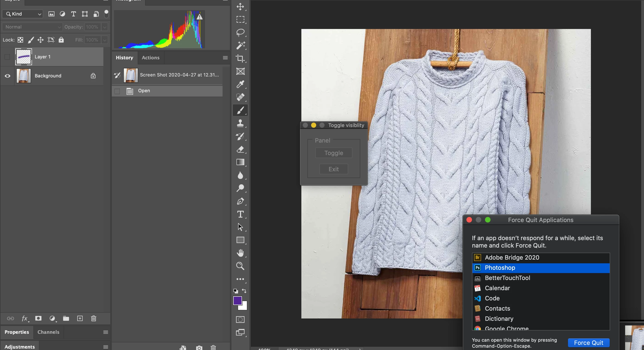Choose the Eraser tool
The image size is (644, 350).
240,150
